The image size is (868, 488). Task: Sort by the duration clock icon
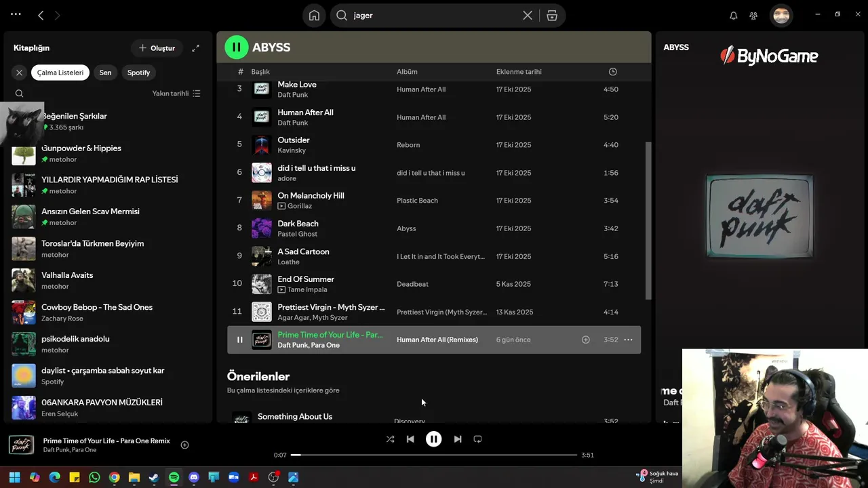click(612, 72)
